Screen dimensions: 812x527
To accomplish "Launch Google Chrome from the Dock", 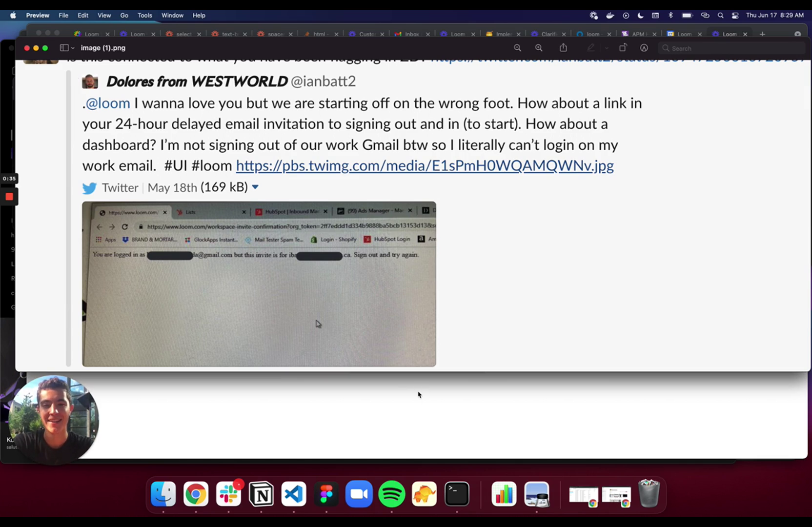I will click(x=196, y=494).
